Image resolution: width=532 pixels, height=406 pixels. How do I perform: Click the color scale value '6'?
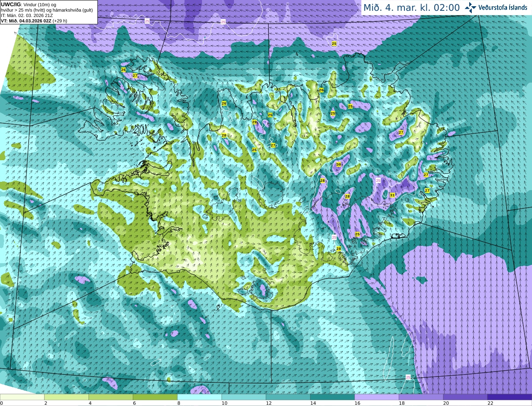(134, 403)
